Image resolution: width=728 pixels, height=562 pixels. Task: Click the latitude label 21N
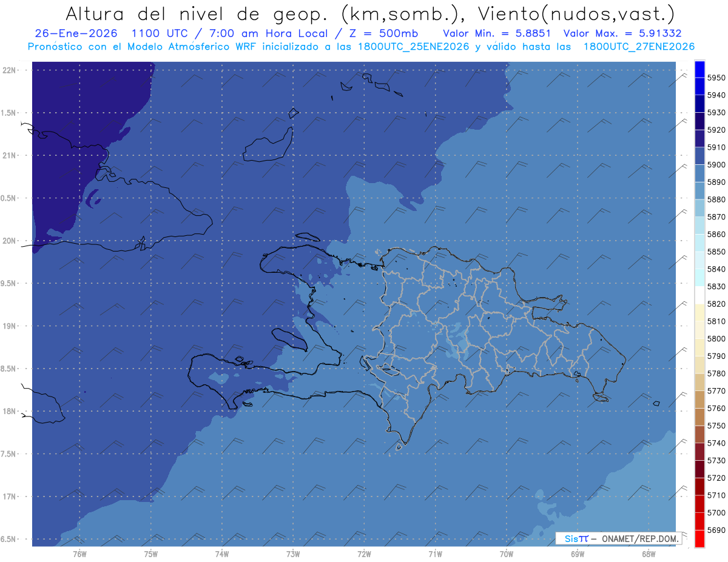coord(10,155)
